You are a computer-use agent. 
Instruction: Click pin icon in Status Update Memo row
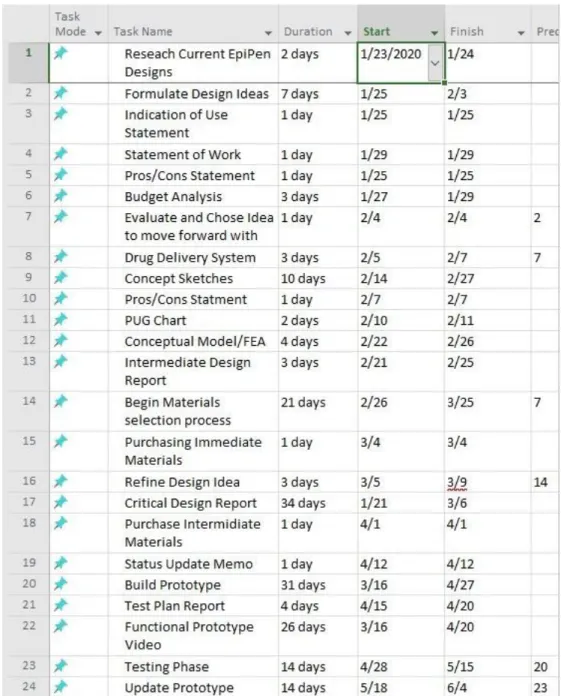click(60, 563)
